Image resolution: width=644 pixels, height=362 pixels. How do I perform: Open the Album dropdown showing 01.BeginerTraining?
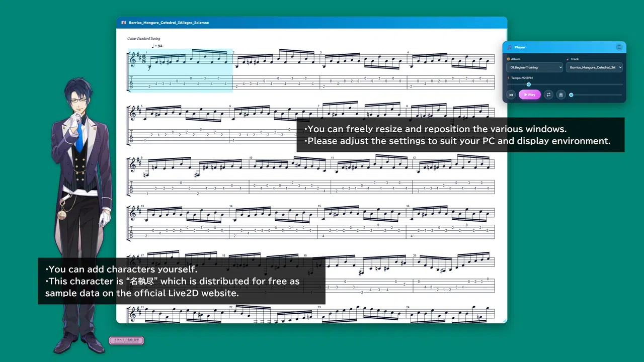pyautogui.click(x=535, y=67)
